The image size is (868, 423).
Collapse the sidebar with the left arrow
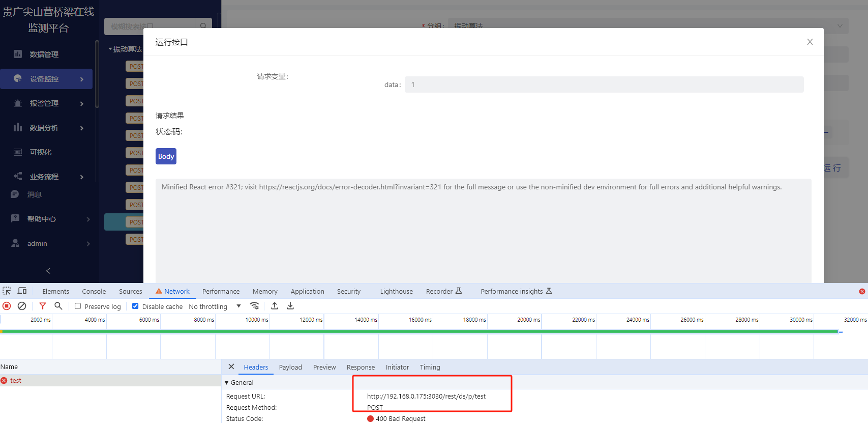click(48, 271)
